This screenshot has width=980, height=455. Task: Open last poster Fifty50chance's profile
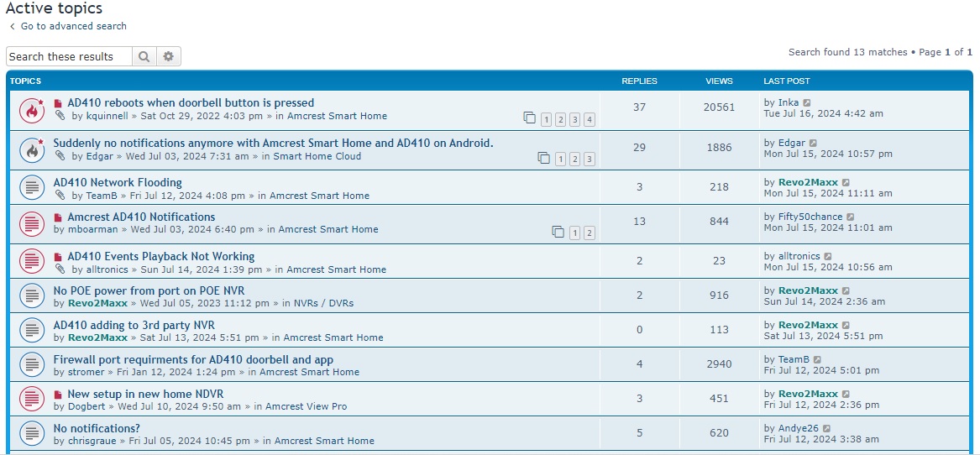[810, 217]
